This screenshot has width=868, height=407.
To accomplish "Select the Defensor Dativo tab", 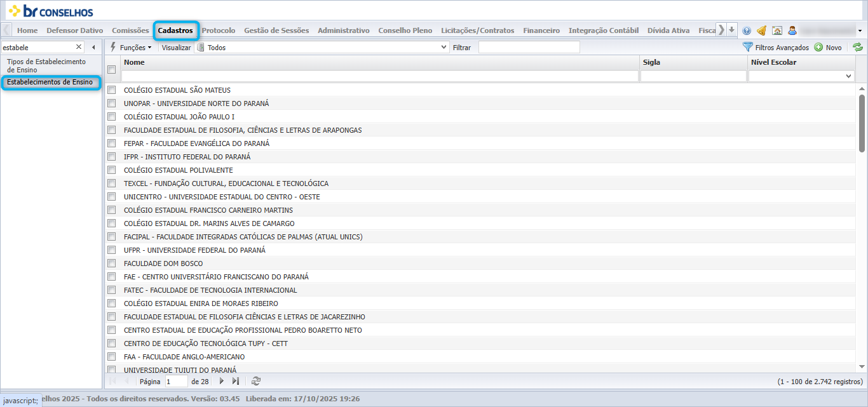I will pyautogui.click(x=75, y=30).
